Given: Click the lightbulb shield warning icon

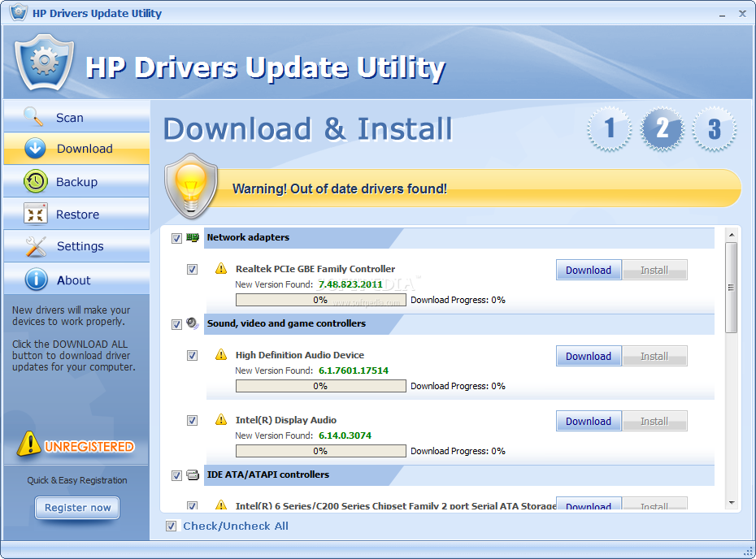Looking at the screenshot, I should coord(191,186).
